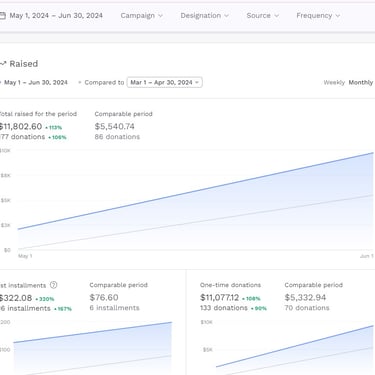375x375 pixels.
Task: Click the 108% one-time donations indicator
Action: click(251, 299)
